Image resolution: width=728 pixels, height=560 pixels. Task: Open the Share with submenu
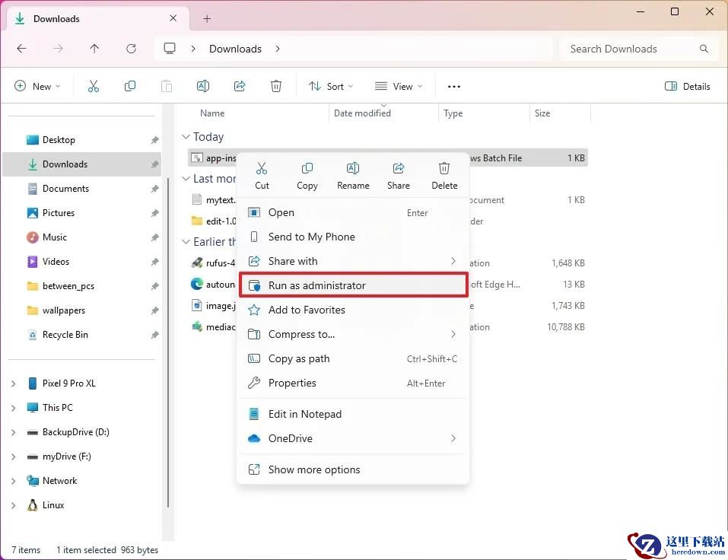tap(353, 262)
